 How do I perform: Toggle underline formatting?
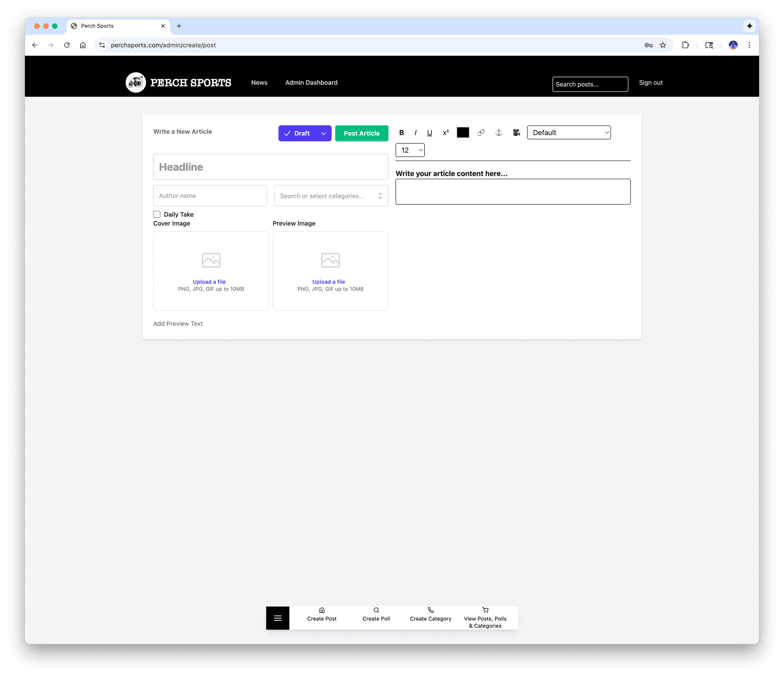430,132
